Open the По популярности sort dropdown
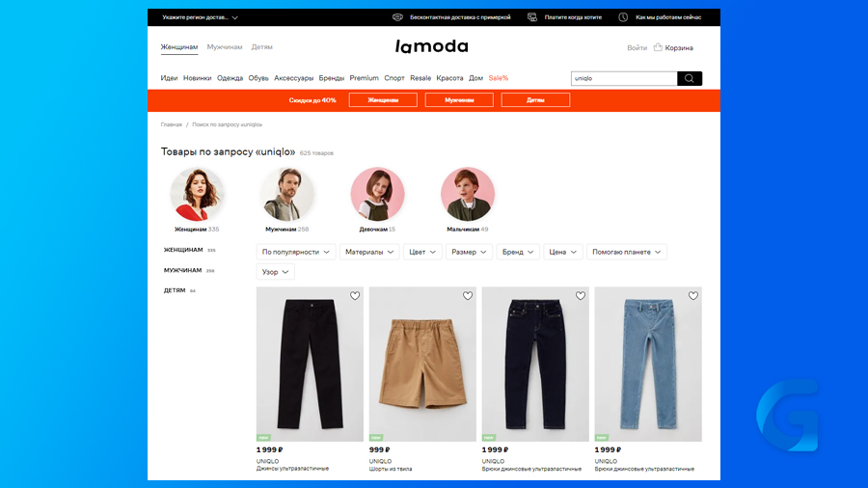 (x=296, y=252)
